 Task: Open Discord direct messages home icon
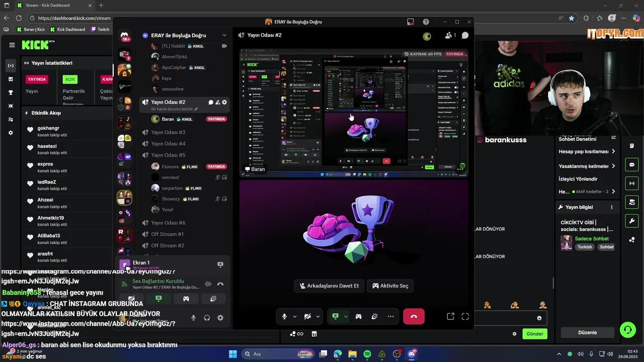coord(124,36)
